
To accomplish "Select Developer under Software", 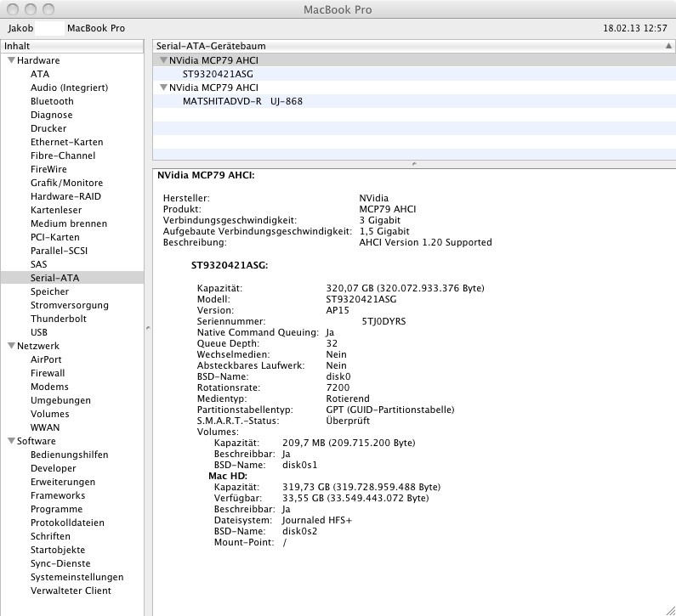I will click(53, 468).
